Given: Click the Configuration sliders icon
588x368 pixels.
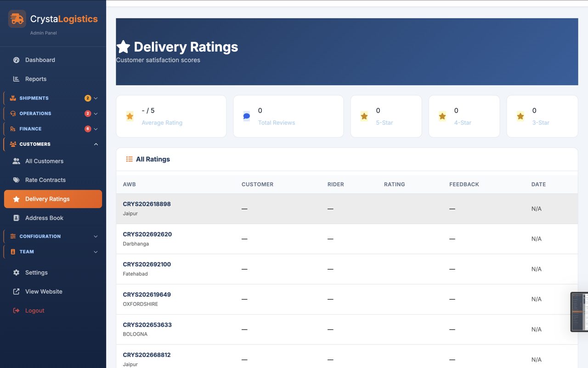Looking at the screenshot, I should [x=13, y=236].
